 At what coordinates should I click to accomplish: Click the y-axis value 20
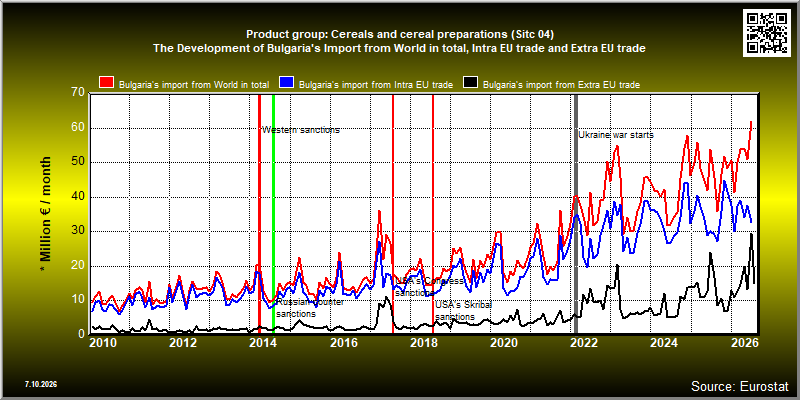(x=78, y=266)
